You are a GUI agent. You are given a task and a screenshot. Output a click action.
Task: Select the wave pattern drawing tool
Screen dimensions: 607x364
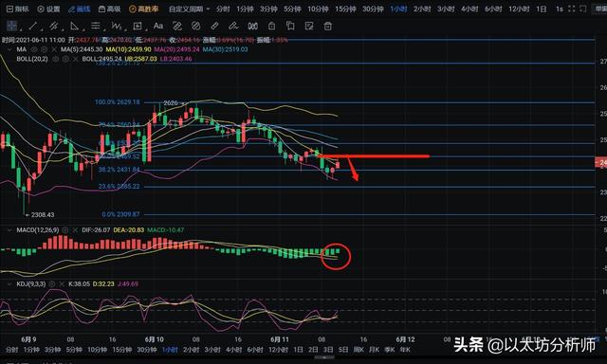pos(116,26)
